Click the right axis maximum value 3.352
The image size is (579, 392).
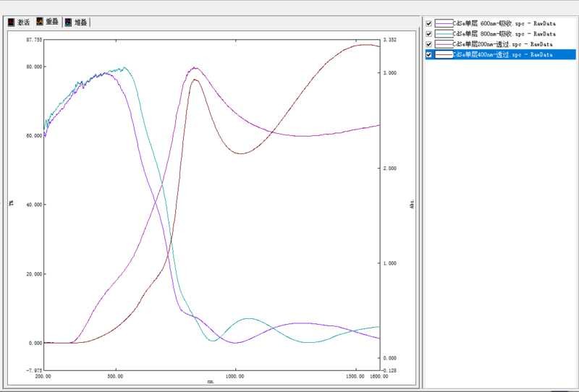tap(390, 40)
